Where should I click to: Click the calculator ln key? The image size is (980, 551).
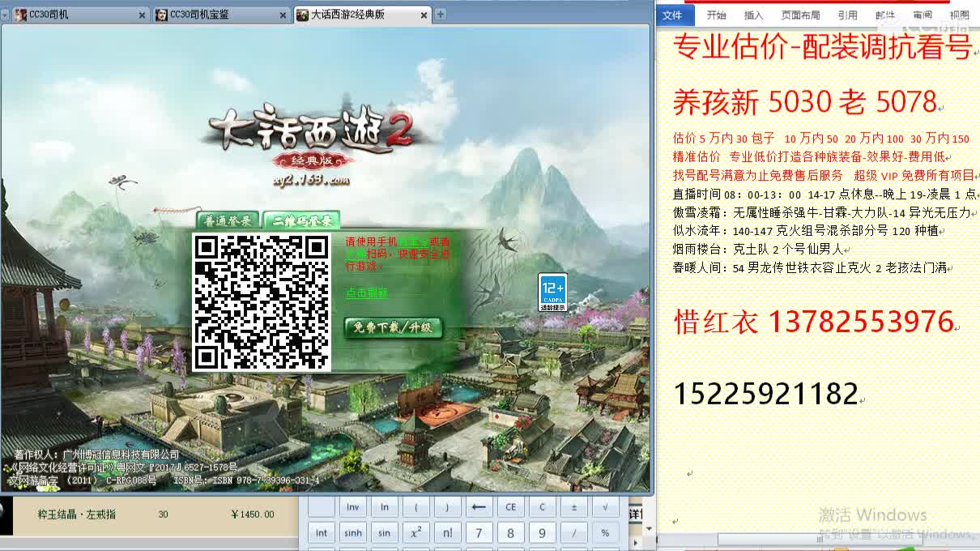[385, 507]
